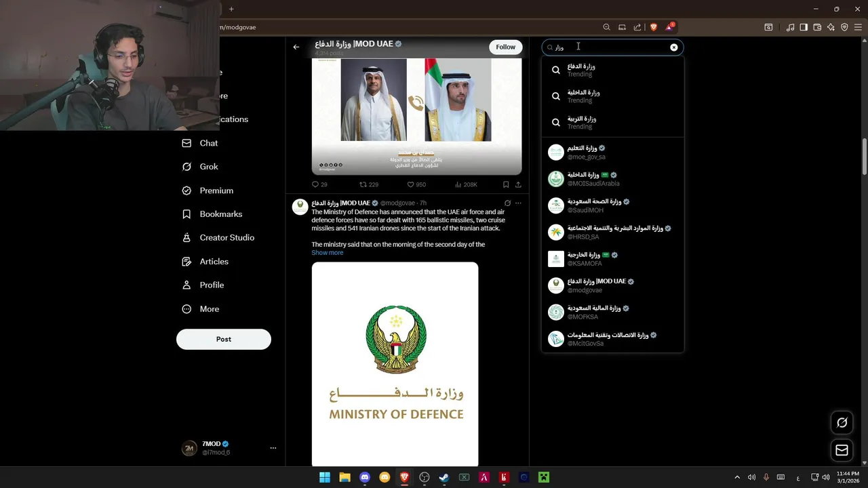Reply to the post with 29 replies

point(319,184)
